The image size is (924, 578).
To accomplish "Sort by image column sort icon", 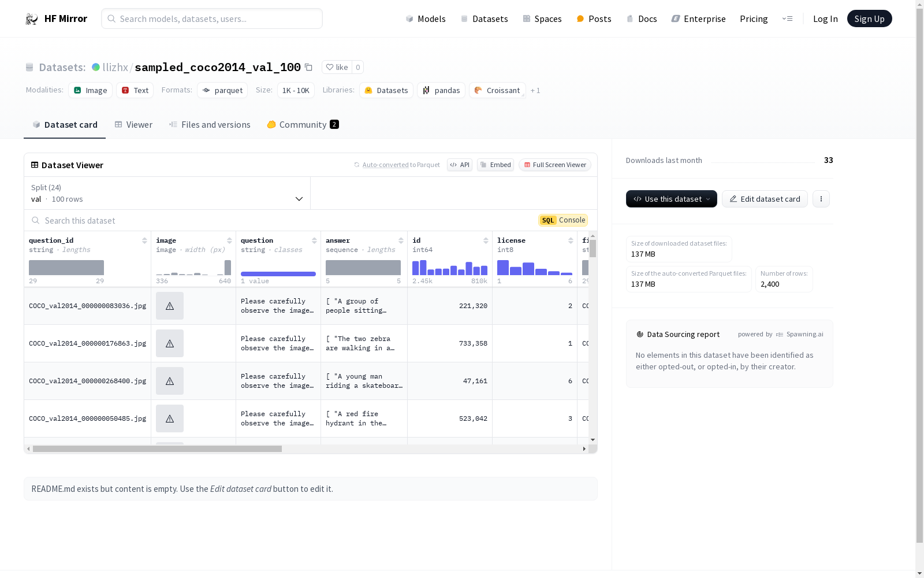I will 229,240.
